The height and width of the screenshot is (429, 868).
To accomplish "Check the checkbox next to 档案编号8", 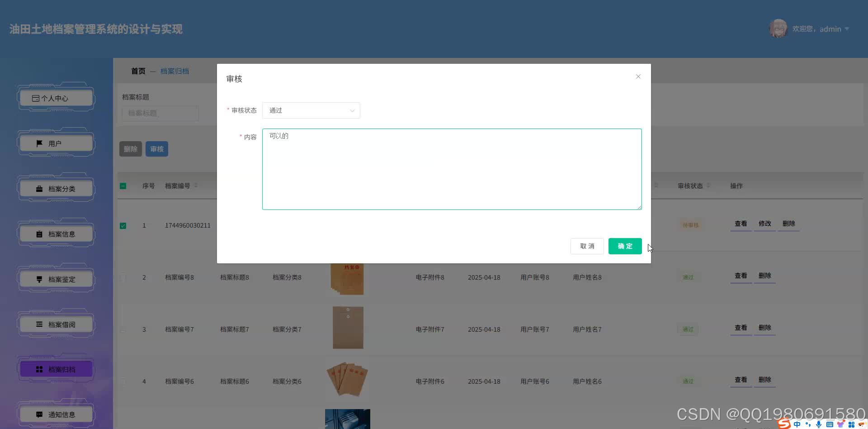I will tap(123, 277).
